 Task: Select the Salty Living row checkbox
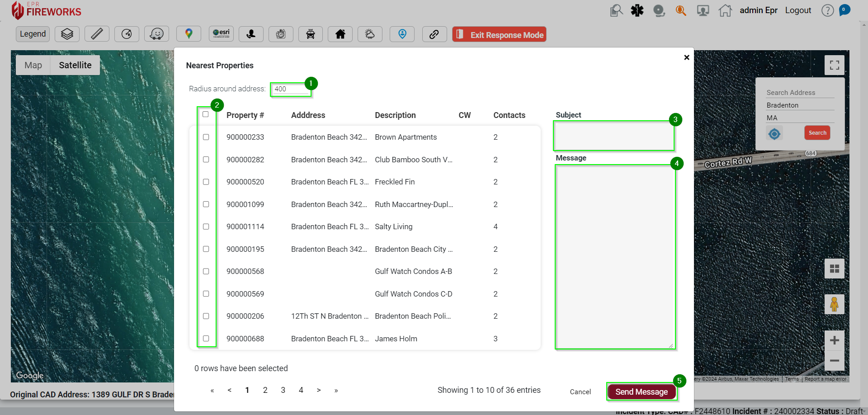[x=206, y=226]
